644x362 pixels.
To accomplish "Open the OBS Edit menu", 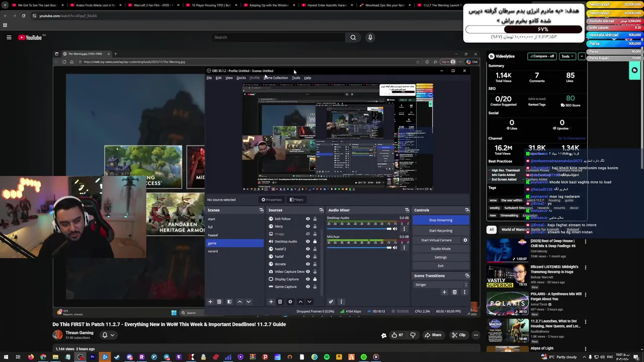I will (x=218, y=78).
